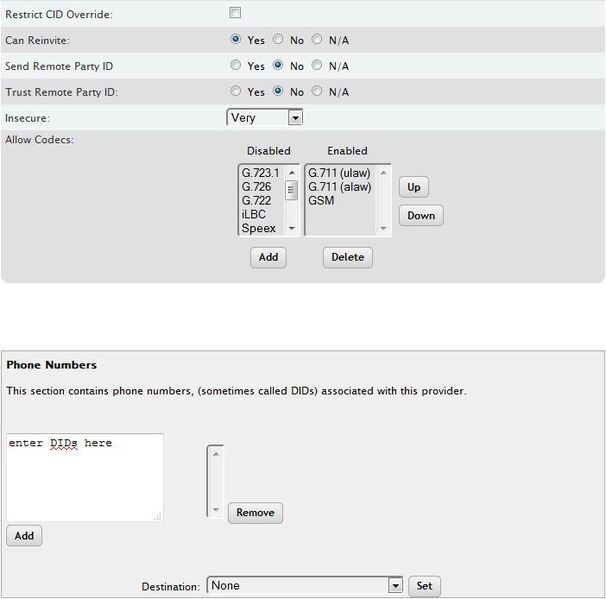Select GSM in Enabled codecs list
This screenshot has width=606, height=599.
click(x=321, y=200)
